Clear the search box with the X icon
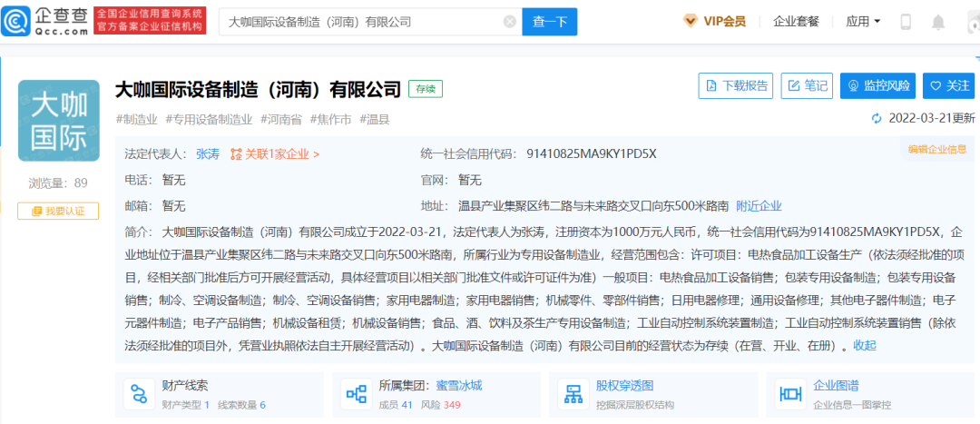The image size is (980, 424). pyautogui.click(x=509, y=22)
